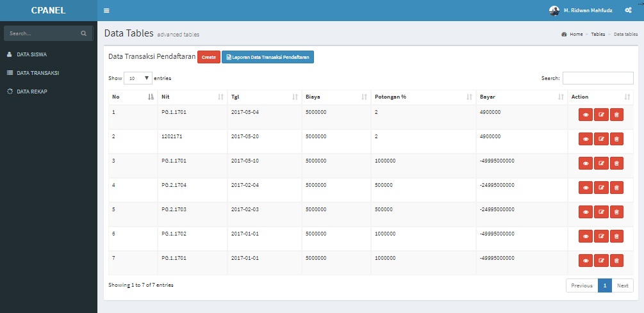Open DATA TRANSAKSI in sidebar
The image size is (644, 313).
(49, 72)
